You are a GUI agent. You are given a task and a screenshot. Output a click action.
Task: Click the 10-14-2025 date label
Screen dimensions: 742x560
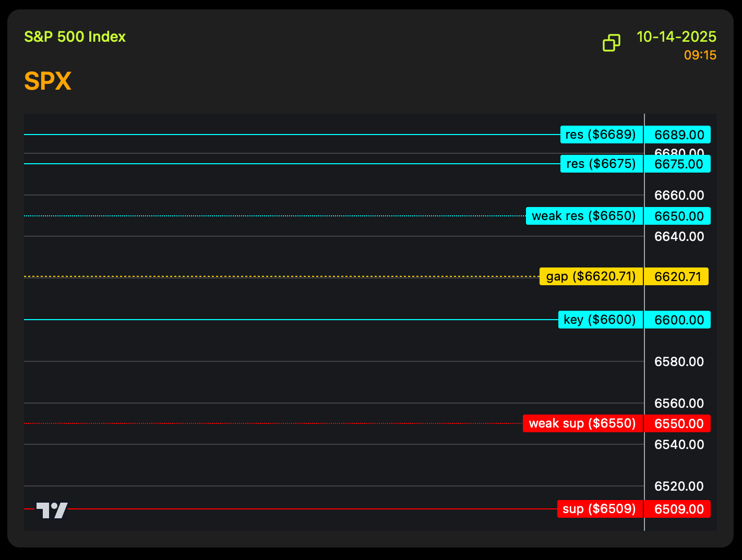pyautogui.click(x=676, y=37)
